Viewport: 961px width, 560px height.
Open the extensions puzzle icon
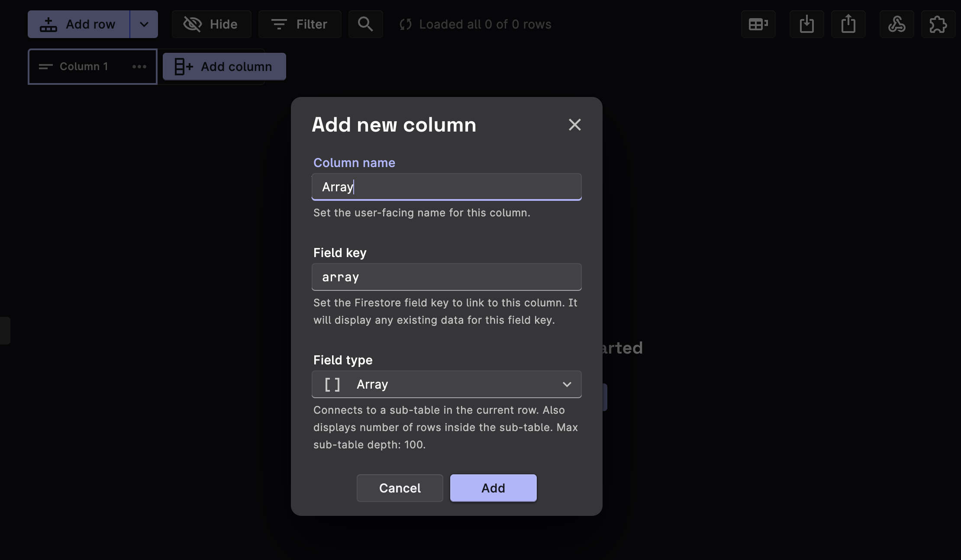[938, 24]
